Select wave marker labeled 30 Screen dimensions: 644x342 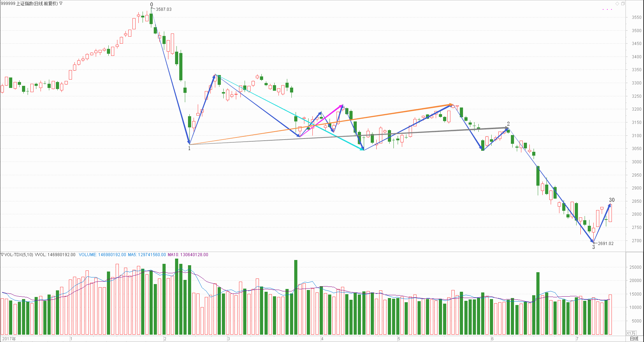[x=612, y=200]
